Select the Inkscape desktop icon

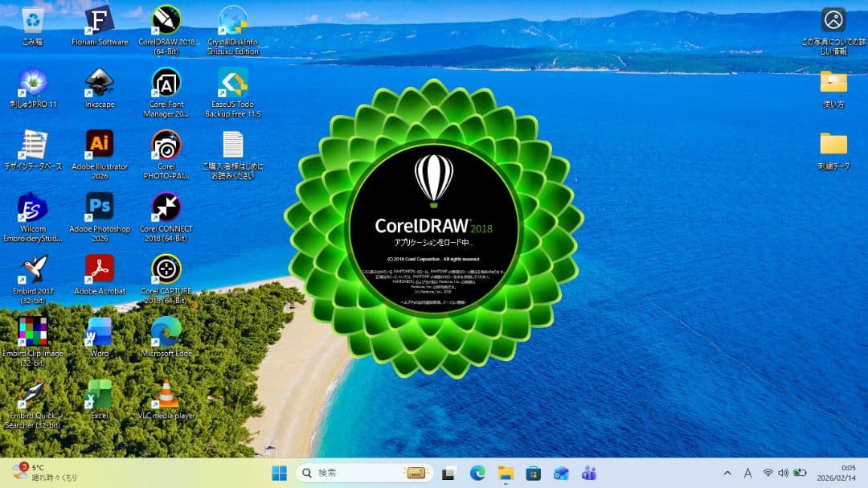(x=100, y=82)
